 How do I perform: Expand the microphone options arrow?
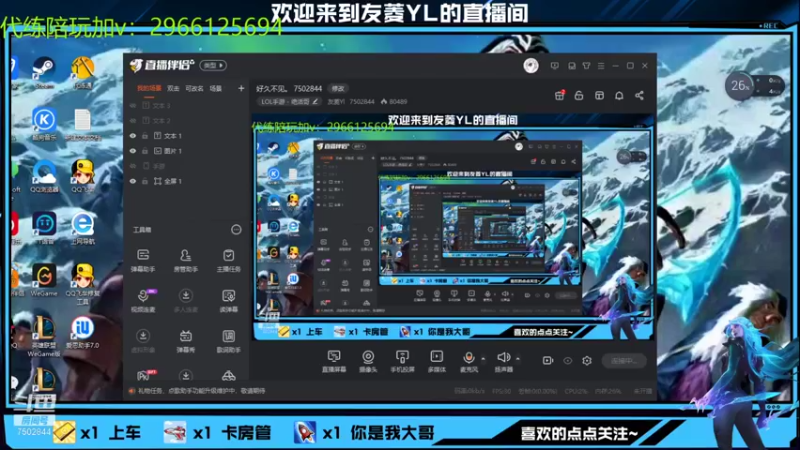pyautogui.click(x=483, y=358)
